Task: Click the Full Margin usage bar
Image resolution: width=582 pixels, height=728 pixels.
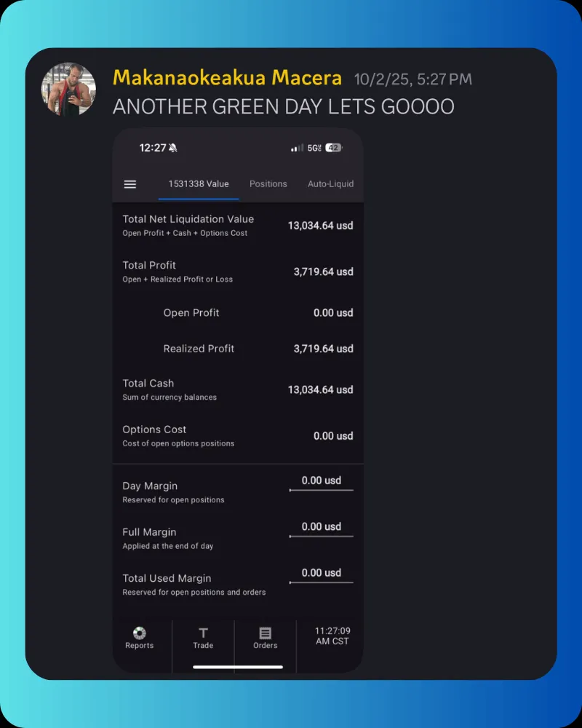Action: [x=321, y=537]
